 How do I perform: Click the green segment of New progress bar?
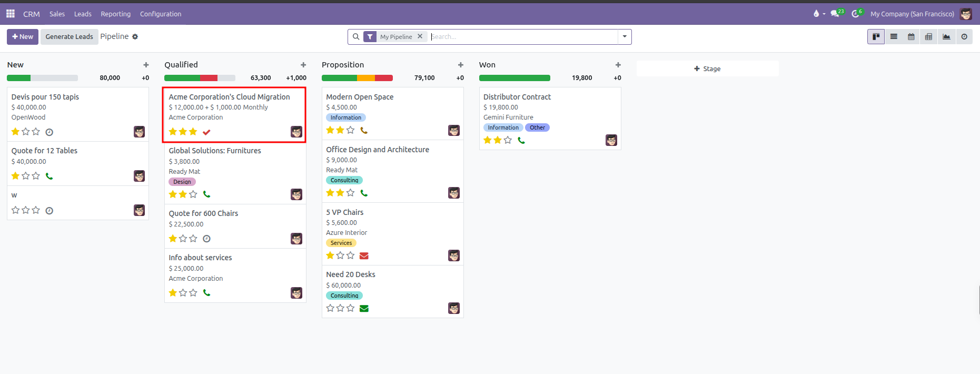click(18, 78)
